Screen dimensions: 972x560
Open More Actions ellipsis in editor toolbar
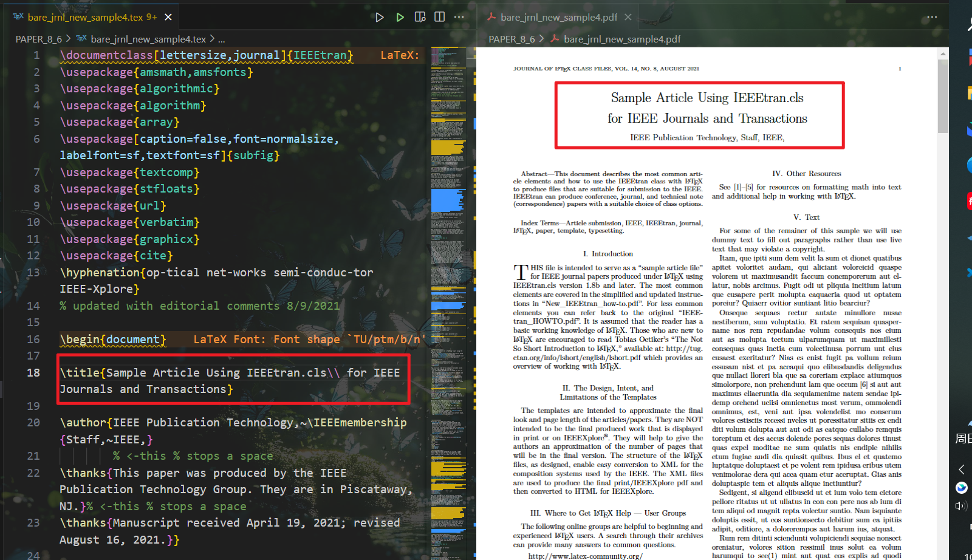tap(459, 17)
